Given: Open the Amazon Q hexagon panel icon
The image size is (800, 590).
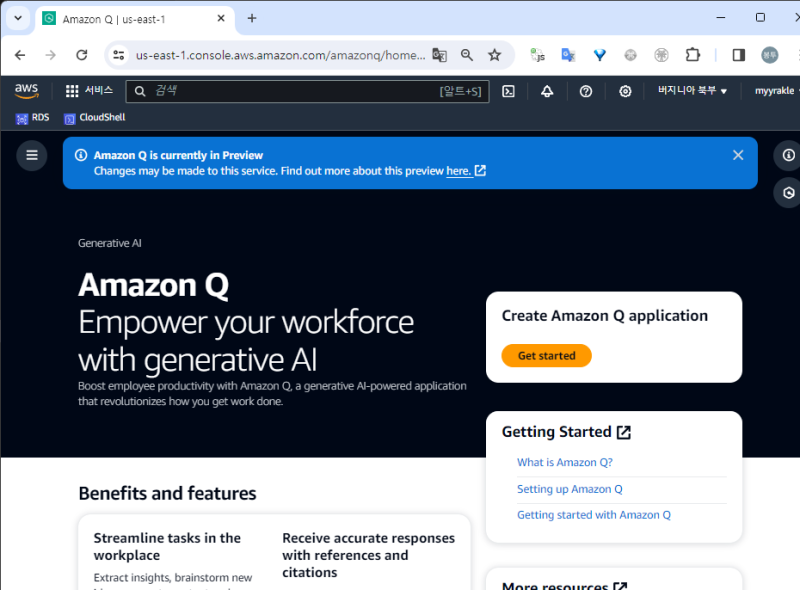Looking at the screenshot, I should click(x=788, y=193).
